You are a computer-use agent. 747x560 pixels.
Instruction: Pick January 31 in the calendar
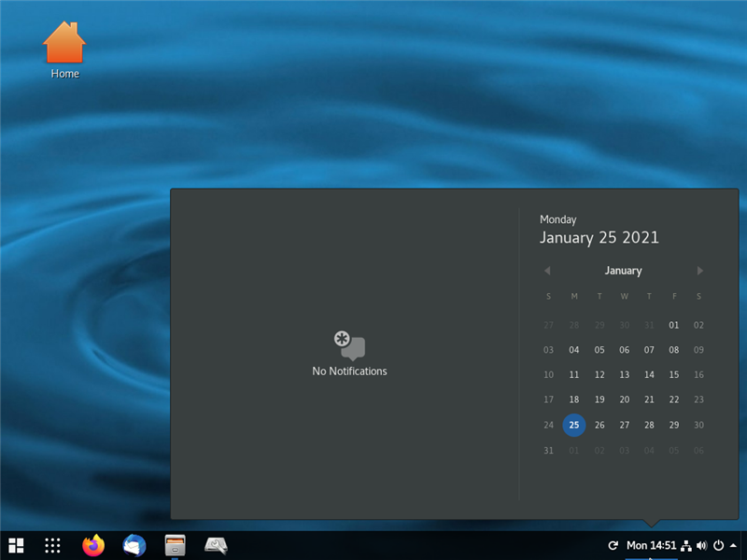tap(548, 450)
